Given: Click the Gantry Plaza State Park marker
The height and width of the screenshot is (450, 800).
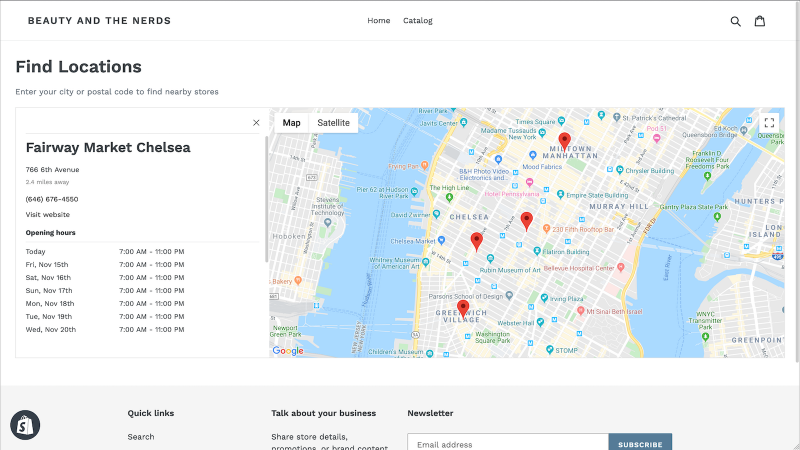Looking at the screenshot, I should [x=717, y=217].
